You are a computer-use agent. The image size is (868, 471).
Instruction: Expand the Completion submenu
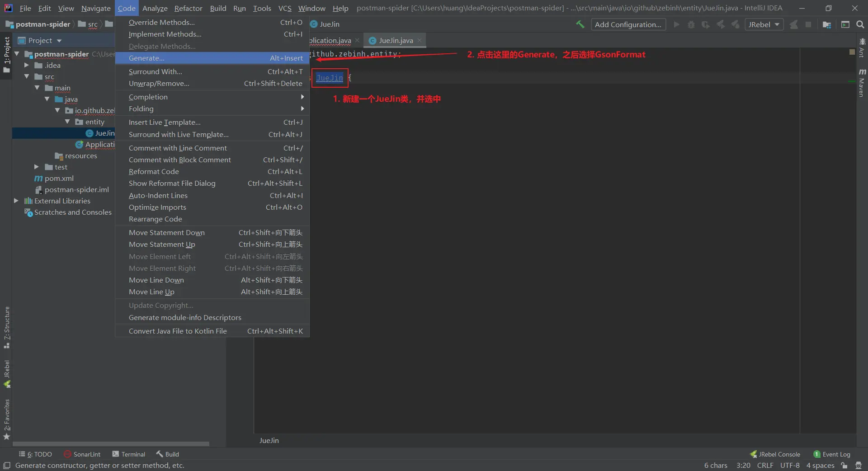pos(212,97)
